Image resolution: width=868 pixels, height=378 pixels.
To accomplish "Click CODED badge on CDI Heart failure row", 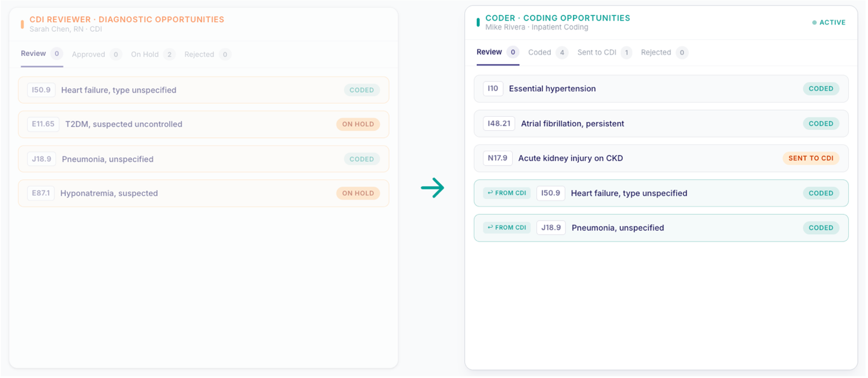I will [x=362, y=90].
